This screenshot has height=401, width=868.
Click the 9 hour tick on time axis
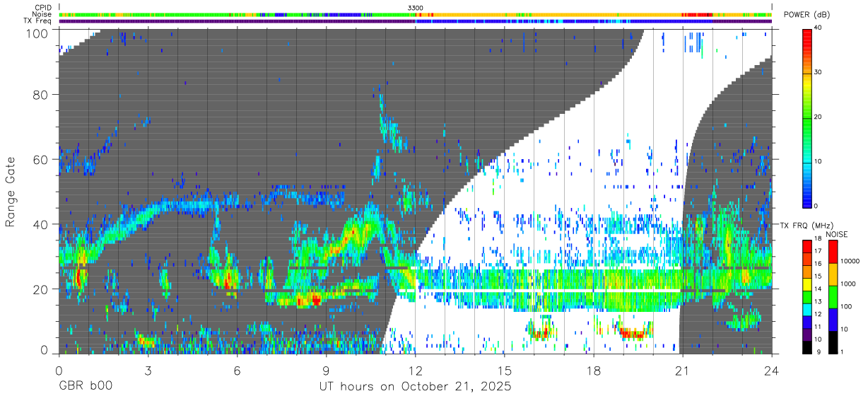[326, 371]
